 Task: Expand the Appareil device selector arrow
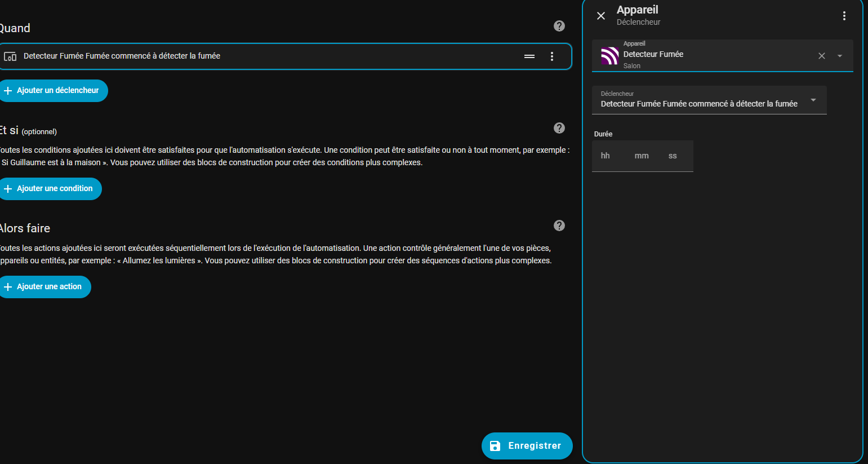pyautogui.click(x=840, y=56)
